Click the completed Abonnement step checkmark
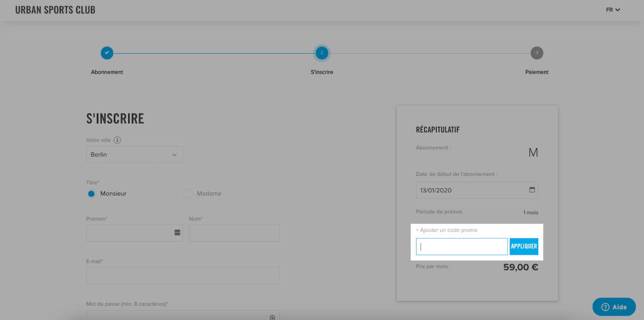This screenshot has height=320, width=644. pos(107,53)
